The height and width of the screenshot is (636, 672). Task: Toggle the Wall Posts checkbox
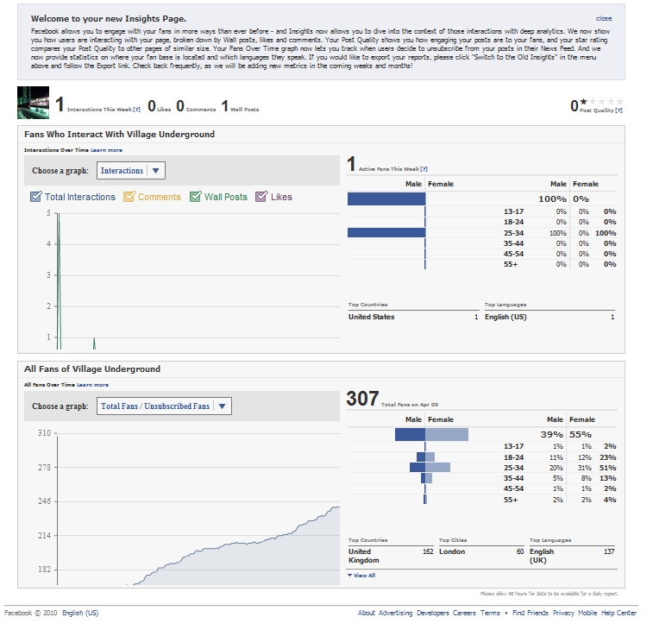click(195, 197)
